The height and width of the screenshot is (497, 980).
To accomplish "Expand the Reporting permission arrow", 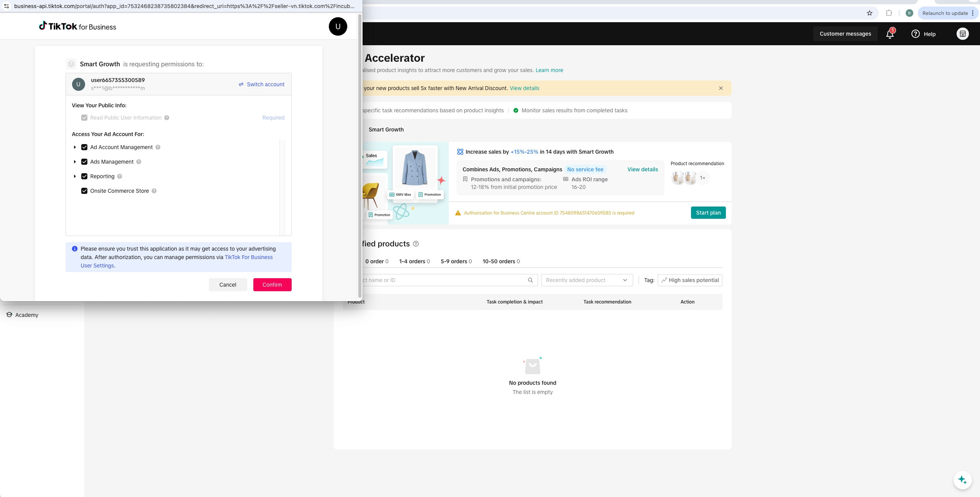I will [x=75, y=176].
